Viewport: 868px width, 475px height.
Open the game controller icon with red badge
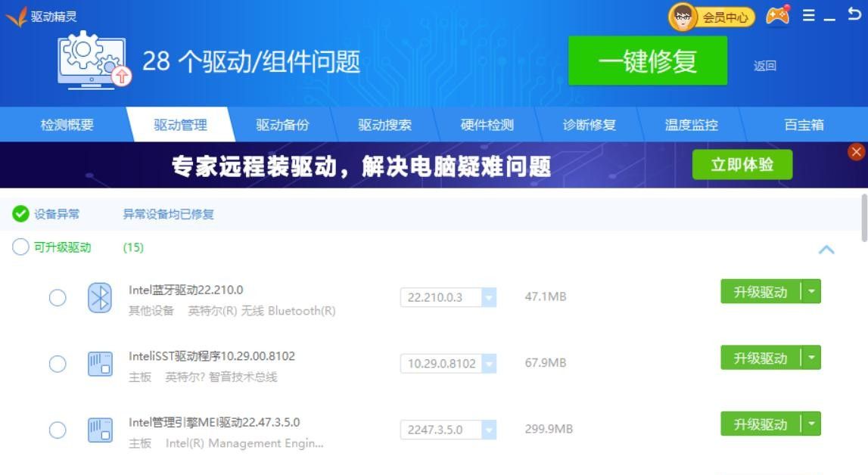click(776, 13)
